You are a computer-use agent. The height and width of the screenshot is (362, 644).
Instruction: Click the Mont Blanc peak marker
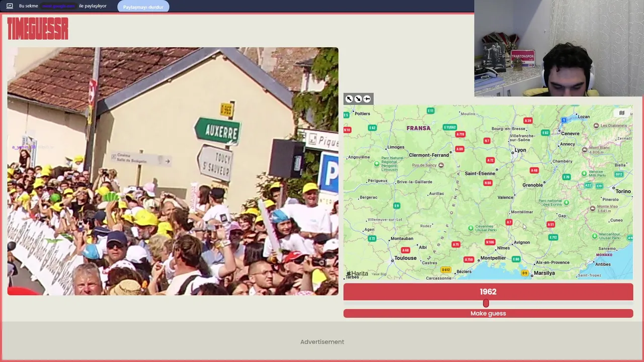pos(585,149)
